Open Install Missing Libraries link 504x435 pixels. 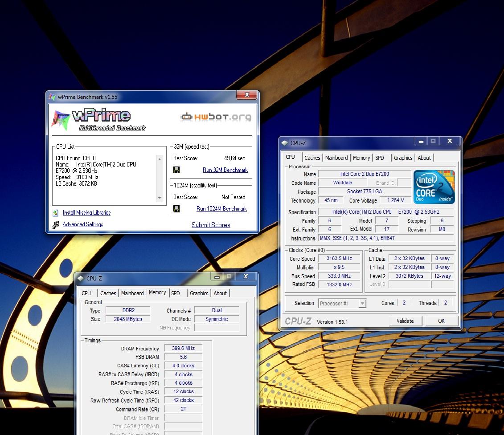(x=86, y=213)
